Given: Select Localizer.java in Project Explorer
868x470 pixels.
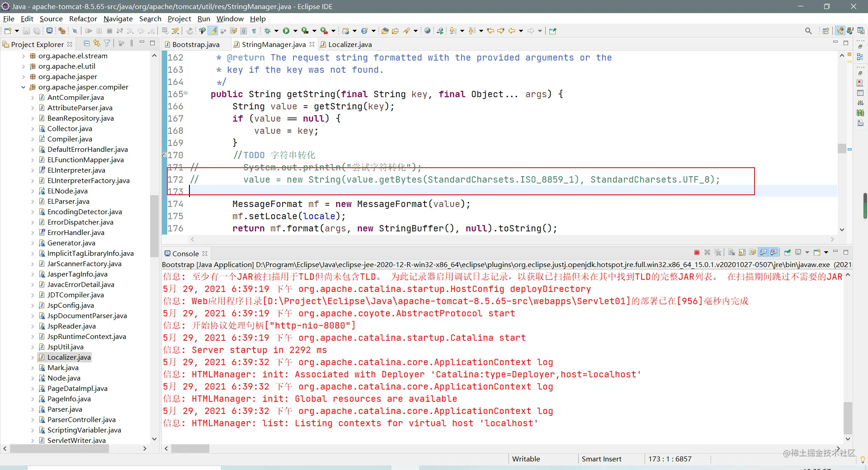Looking at the screenshot, I should [69, 357].
